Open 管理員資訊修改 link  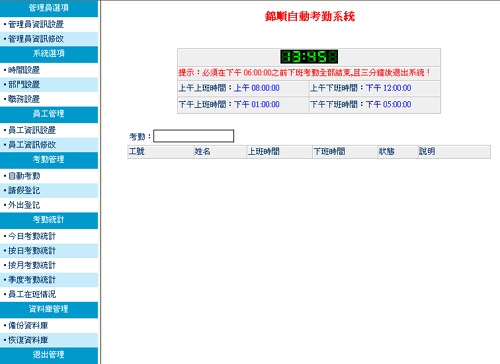click(x=36, y=39)
